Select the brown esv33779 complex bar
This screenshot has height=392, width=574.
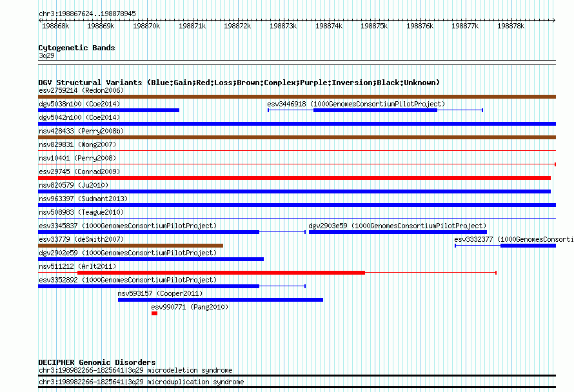tap(131, 246)
